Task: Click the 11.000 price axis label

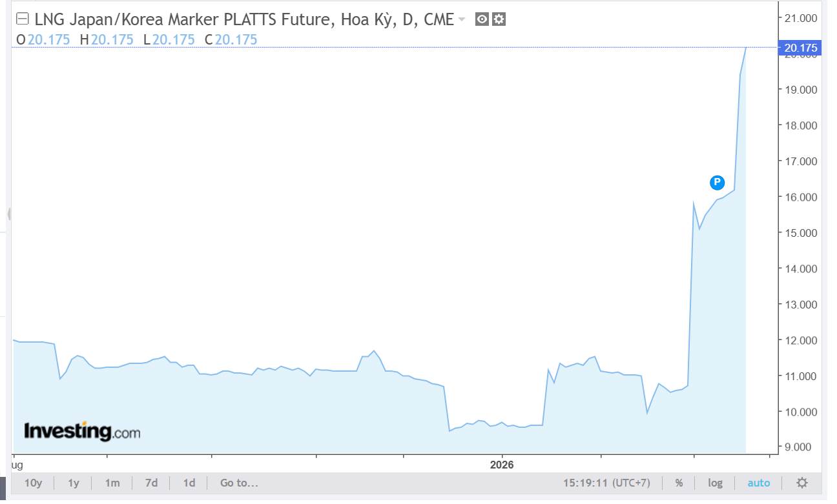Action: tap(800, 376)
